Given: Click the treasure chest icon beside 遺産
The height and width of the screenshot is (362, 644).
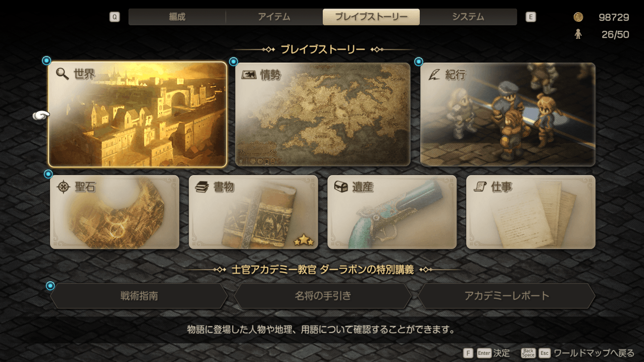Looking at the screenshot, I should click(341, 187).
